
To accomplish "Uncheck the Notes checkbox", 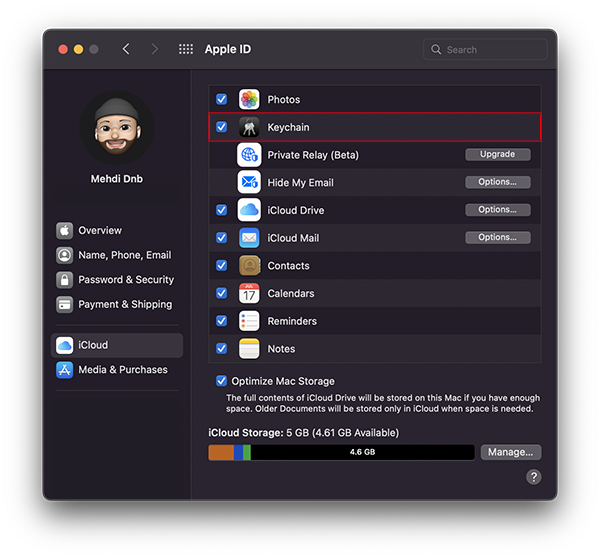I will [x=222, y=349].
